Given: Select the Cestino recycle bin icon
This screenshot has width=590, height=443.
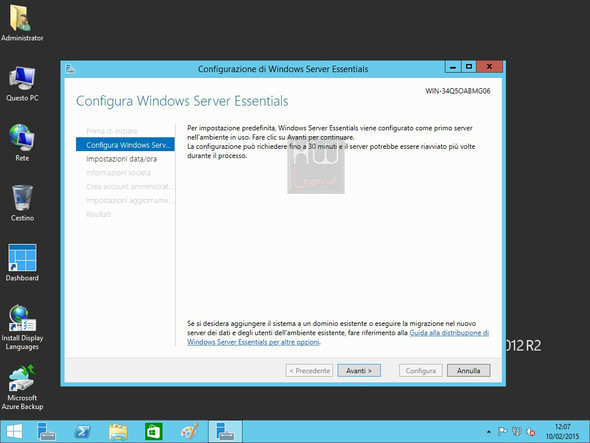Looking at the screenshot, I should [22, 203].
